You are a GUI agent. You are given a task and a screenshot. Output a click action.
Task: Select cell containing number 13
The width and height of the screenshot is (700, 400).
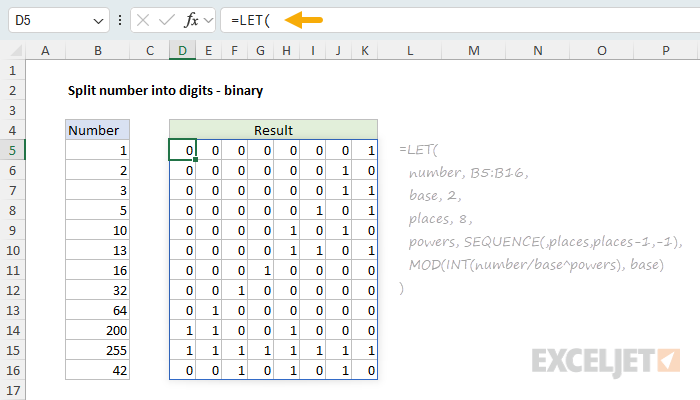point(97,250)
